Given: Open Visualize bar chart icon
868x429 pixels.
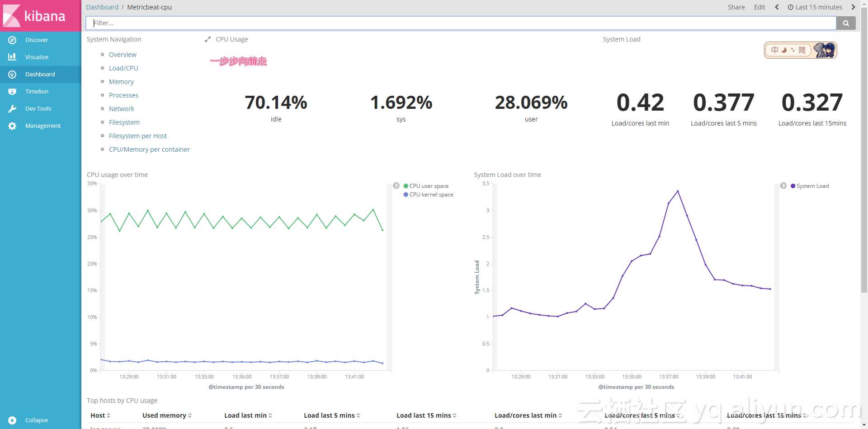Looking at the screenshot, I should [x=12, y=57].
